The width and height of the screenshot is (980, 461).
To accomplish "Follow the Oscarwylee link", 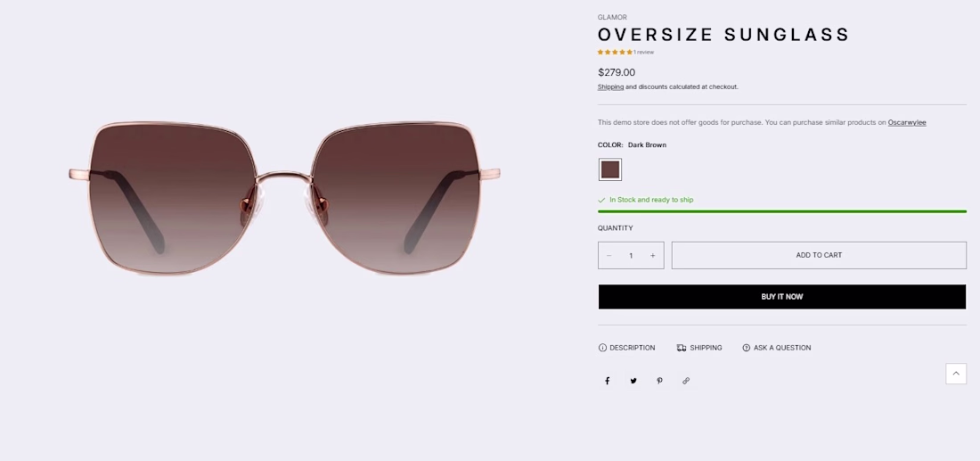I will pyautogui.click(x=907, y=122).
